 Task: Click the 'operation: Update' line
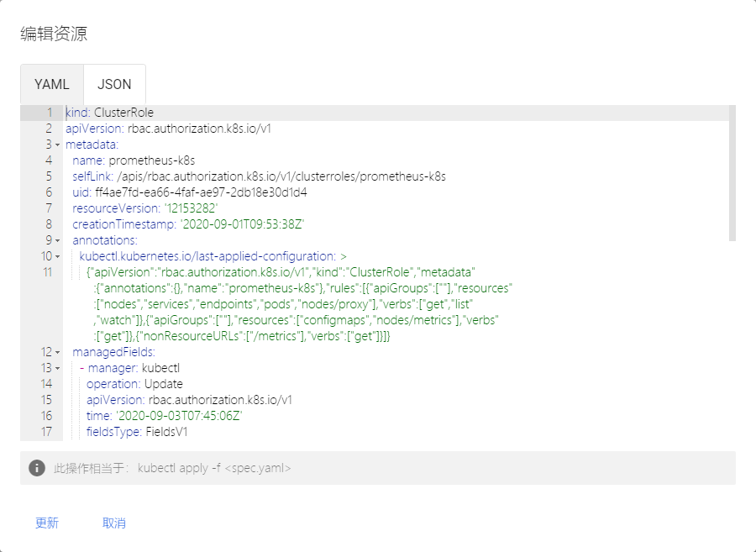point(134,384)
